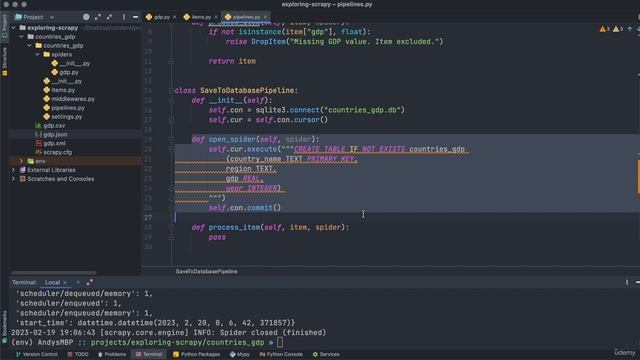Screen dimensions: 640x360
Task: Expand External Libraries node
Action: point(13,170)
